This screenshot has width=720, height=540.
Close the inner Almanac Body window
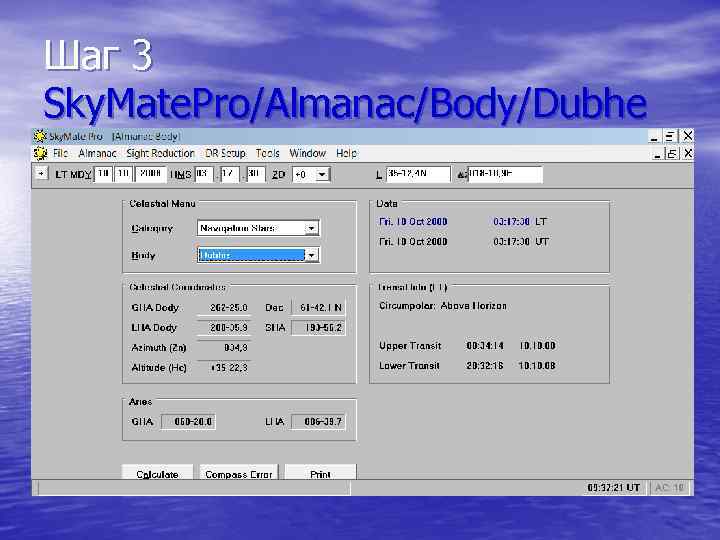[x=687, y=153]
